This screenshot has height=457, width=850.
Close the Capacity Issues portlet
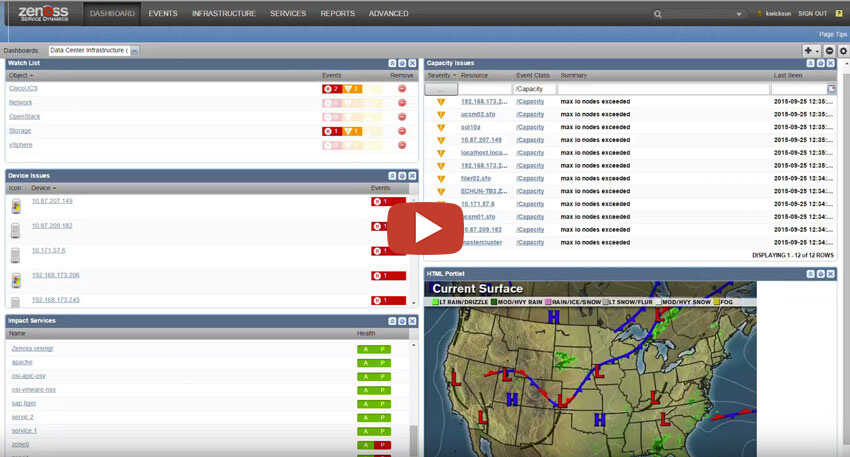(831, 63)
